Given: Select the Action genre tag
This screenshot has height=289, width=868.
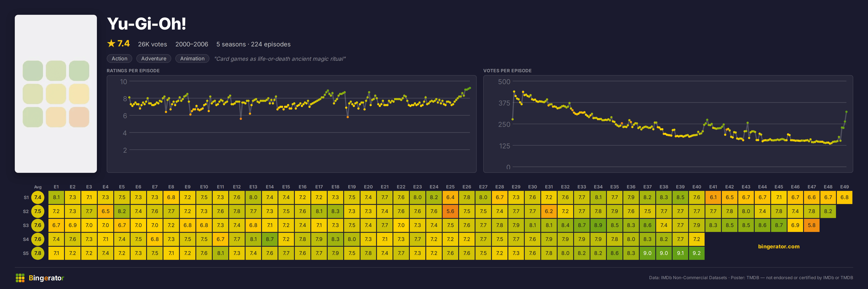Looking at the screenshot, I should [120, 59].
